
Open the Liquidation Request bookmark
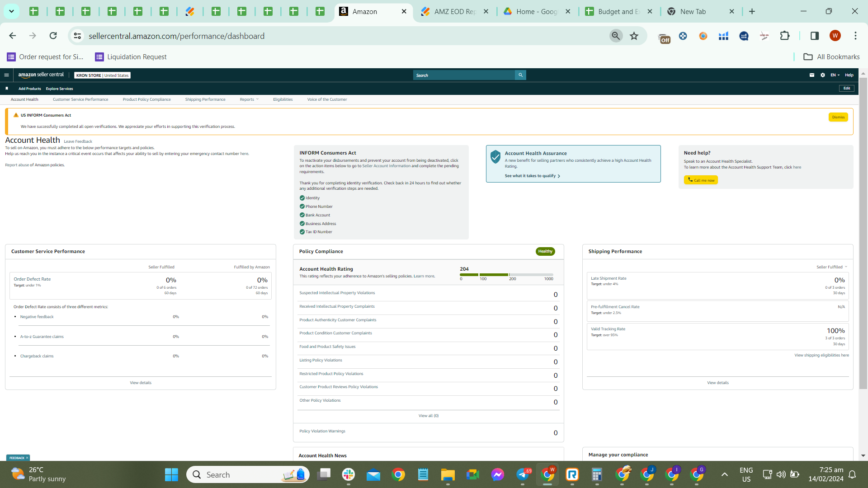(131, 56)
